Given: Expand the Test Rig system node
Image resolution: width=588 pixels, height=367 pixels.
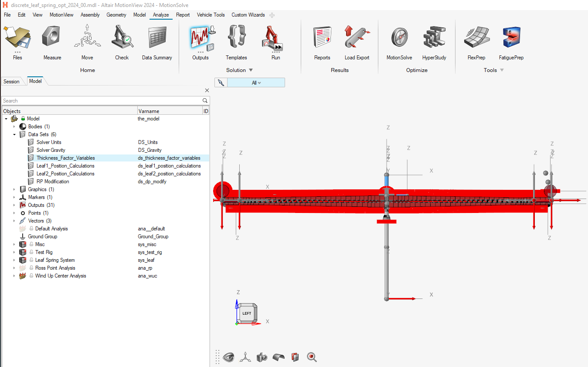Looking at the screenshot, I should [14, 252].
